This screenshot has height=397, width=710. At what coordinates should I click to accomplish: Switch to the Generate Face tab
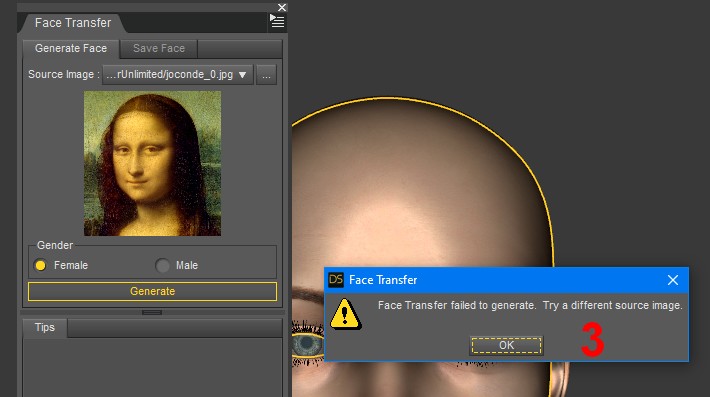click(71, 48)
